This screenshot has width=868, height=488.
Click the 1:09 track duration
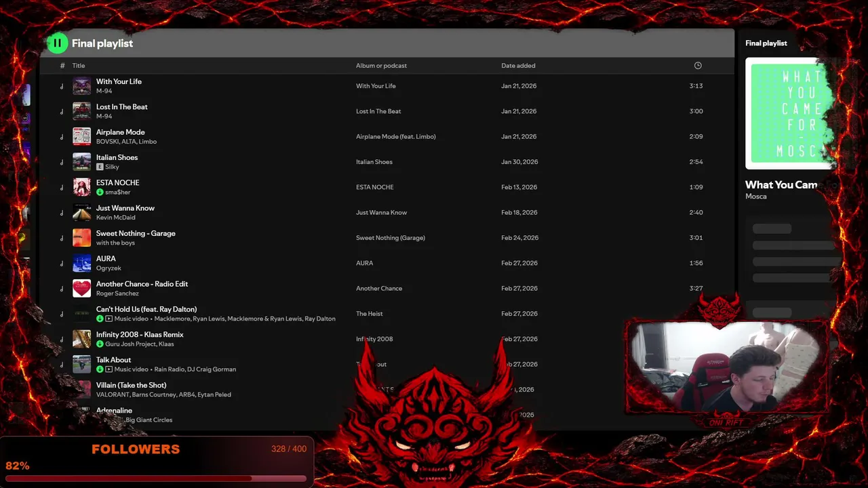tap(696, 187)
